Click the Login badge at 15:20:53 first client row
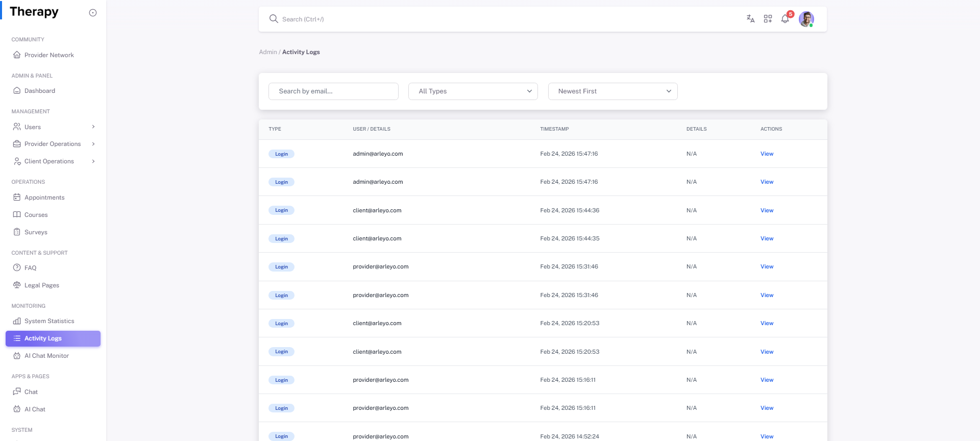 (x=281, y=324)
